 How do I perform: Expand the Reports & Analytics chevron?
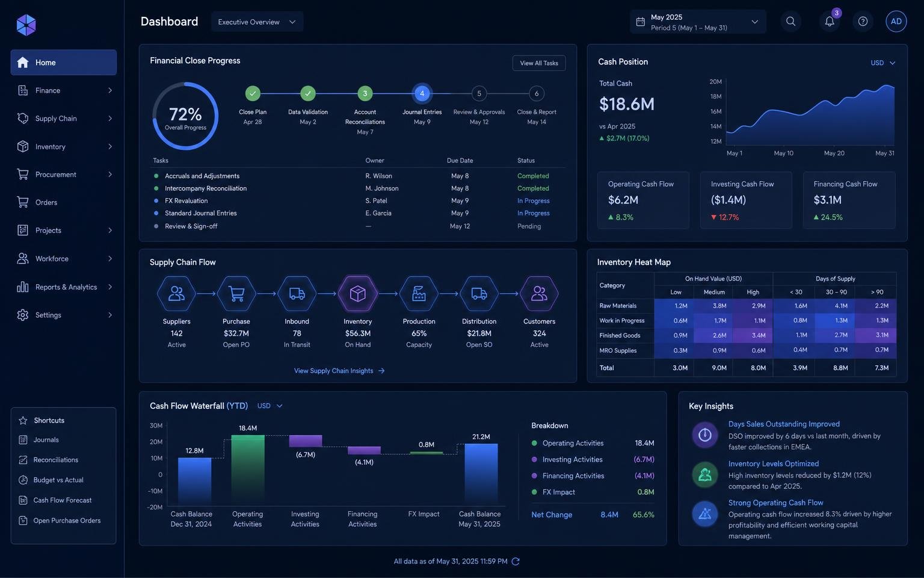pos(110,287)
